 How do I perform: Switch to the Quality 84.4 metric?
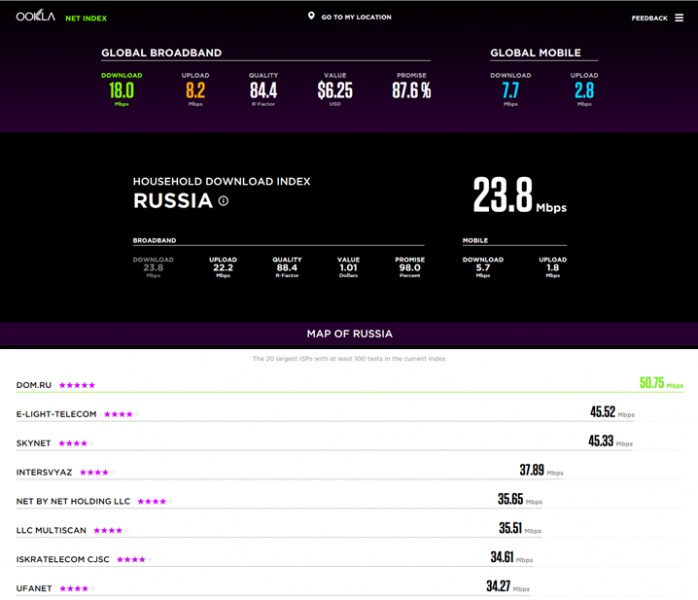click(264, 89)
